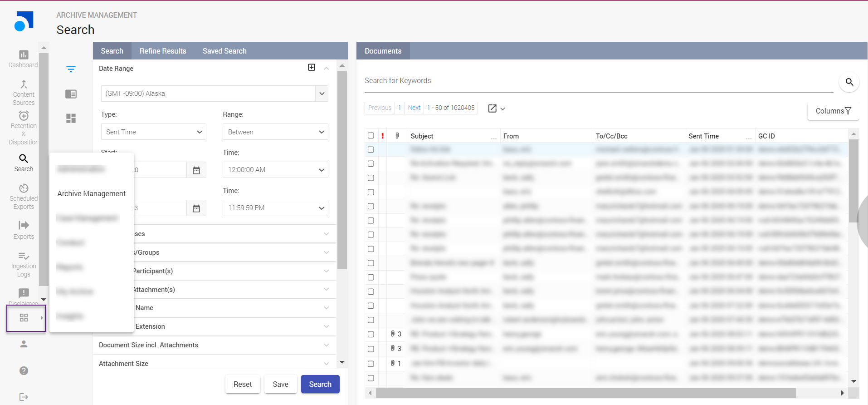Check the second document row checkbox
The height and width of the screenshot is (405, 868).
point(371,163)
